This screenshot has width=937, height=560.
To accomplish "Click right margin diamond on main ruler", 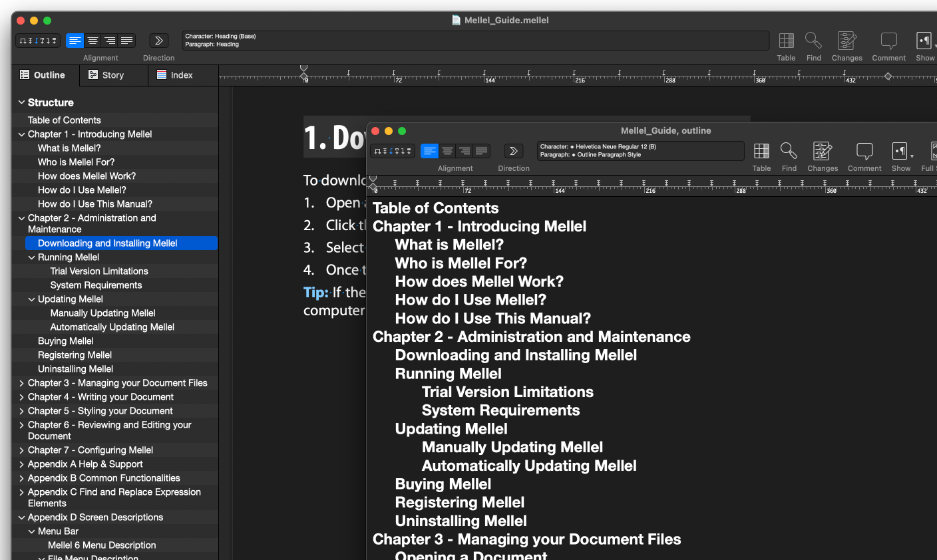I will point(887,76).
